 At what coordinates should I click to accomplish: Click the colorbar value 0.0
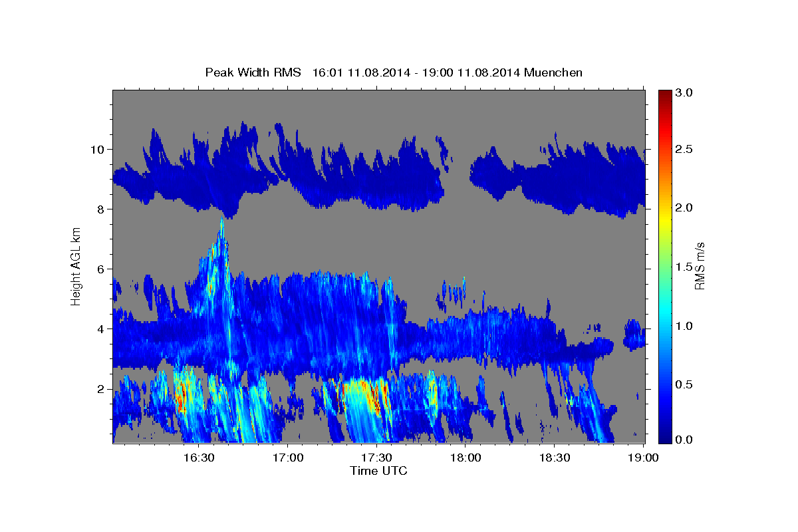point(685,440)
